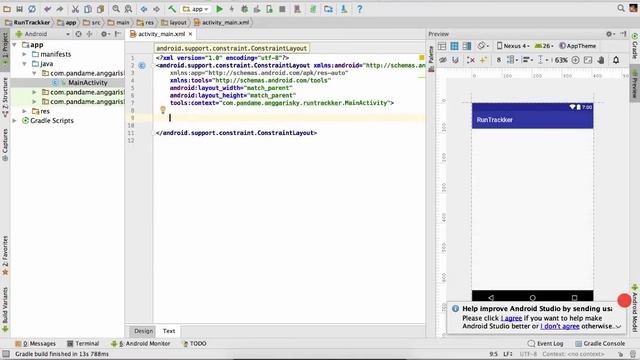Click the Debug app bug icon
The width and height of the screenshot is (640, 360).
tap(244, 9)
